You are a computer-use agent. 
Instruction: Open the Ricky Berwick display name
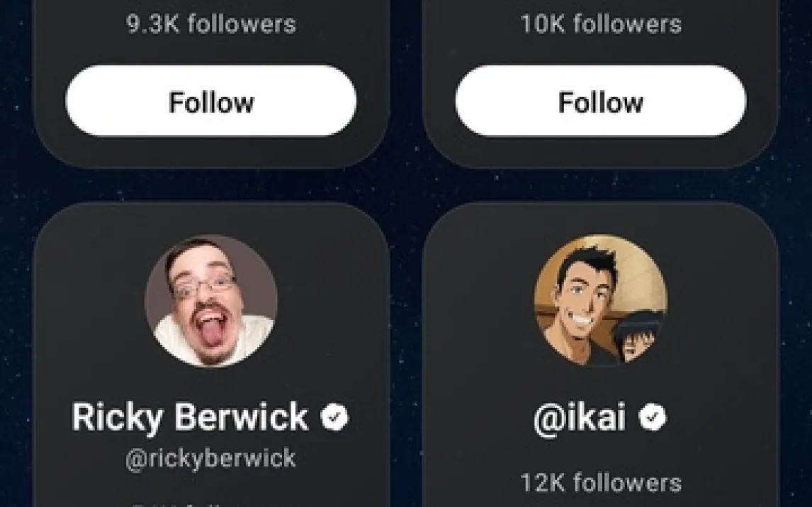click(x=190, y=418)
